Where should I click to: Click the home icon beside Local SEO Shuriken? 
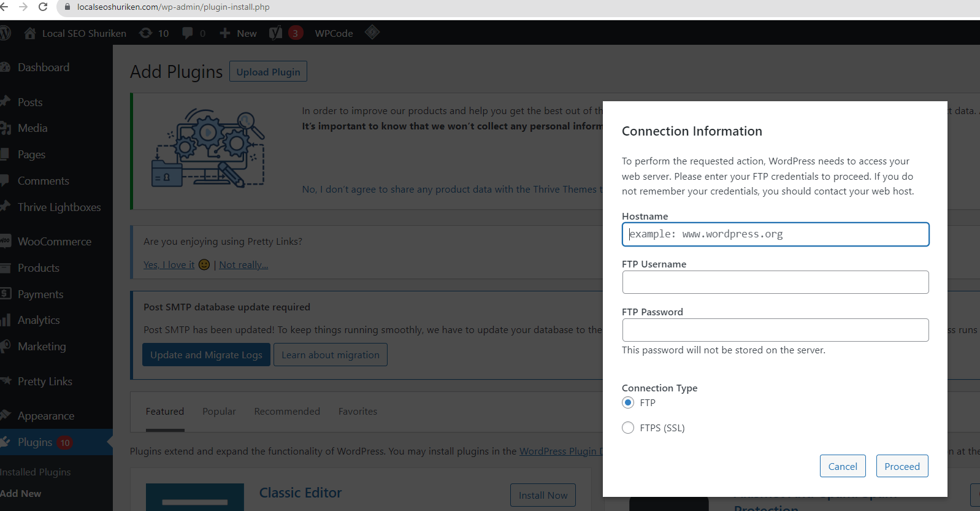point(30,33)
